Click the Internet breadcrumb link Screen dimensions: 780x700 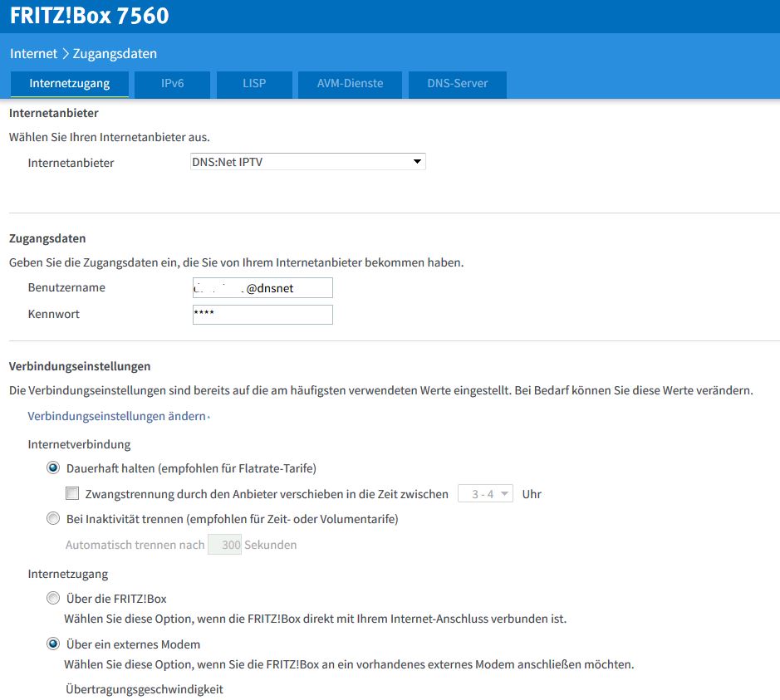tap(33, 54)
